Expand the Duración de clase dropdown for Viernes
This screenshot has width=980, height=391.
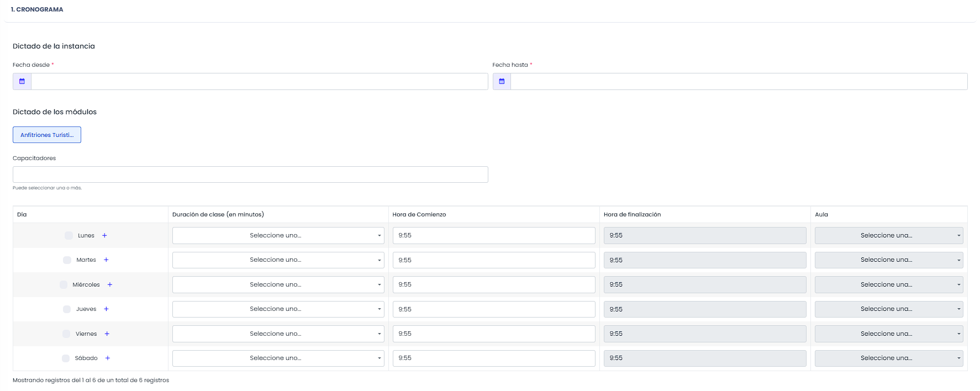click(278, 334)
